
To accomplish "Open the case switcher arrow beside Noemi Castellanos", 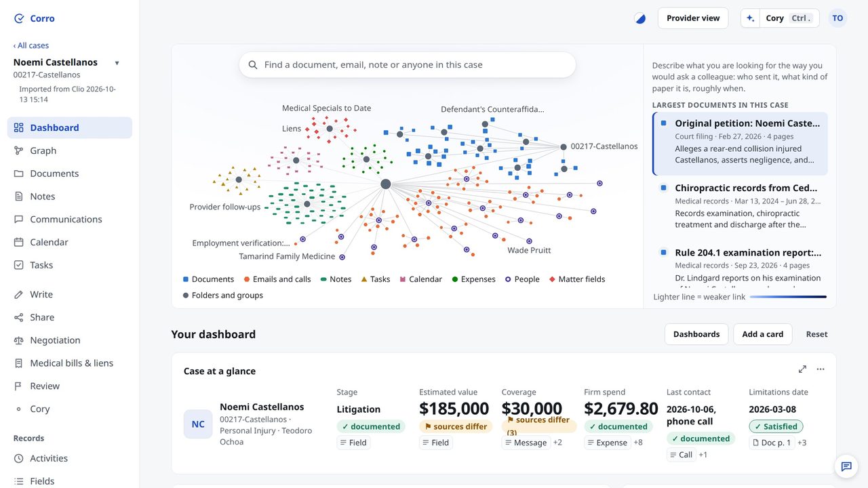I will point(117,63).
